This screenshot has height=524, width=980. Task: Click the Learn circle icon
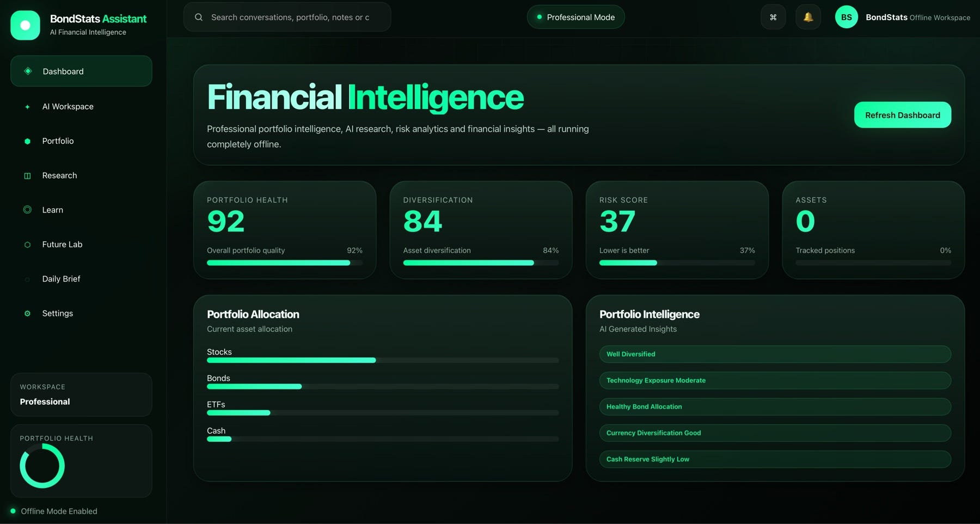pos(27,210)
